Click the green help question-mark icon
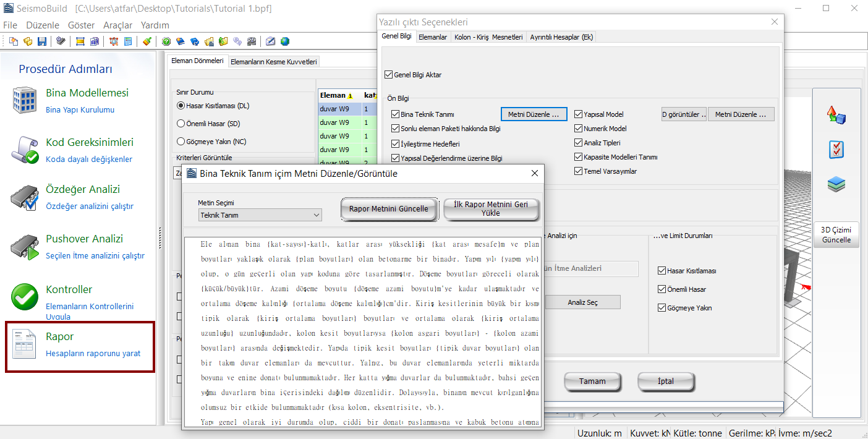 click(x=166, y=41)
